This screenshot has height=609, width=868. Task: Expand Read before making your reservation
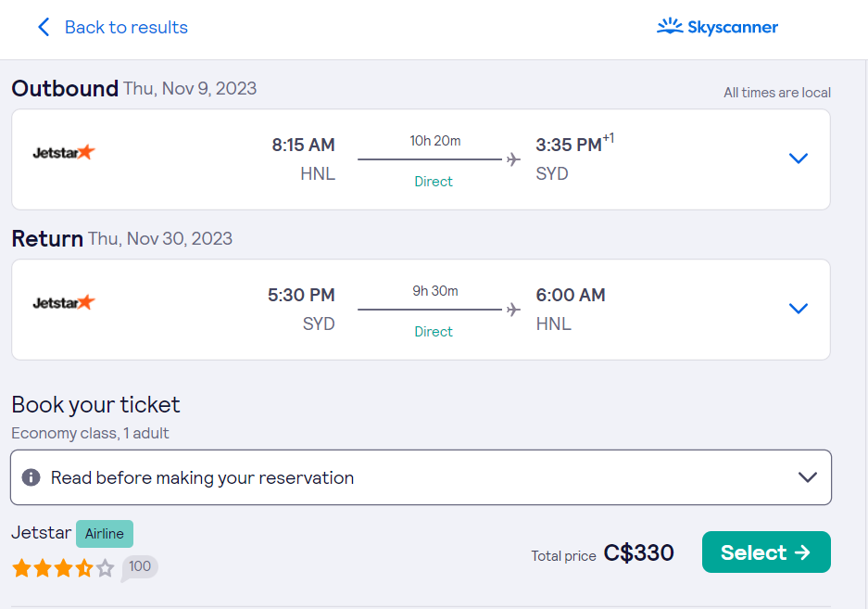point(421,477)
